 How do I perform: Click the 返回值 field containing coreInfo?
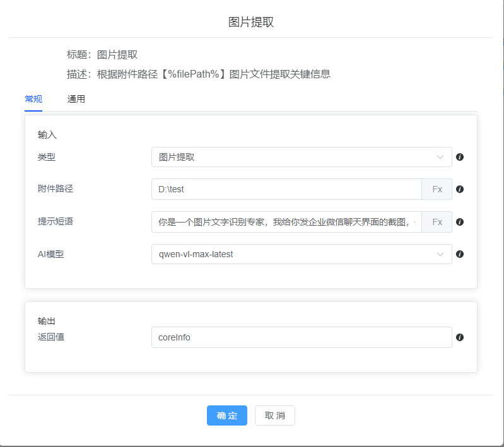[x=302, y=337]
